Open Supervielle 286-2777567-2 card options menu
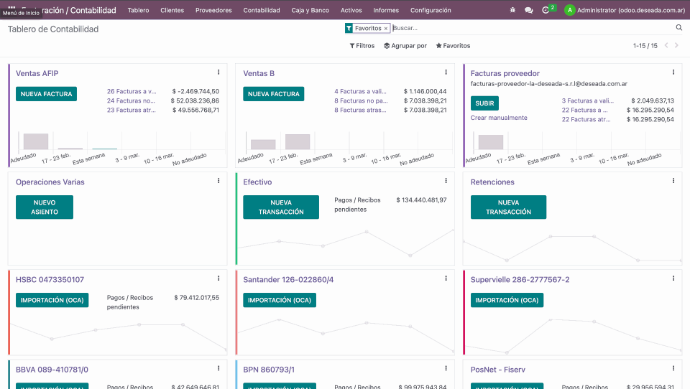This screenshot has height=389, width=690. point(673,279)
